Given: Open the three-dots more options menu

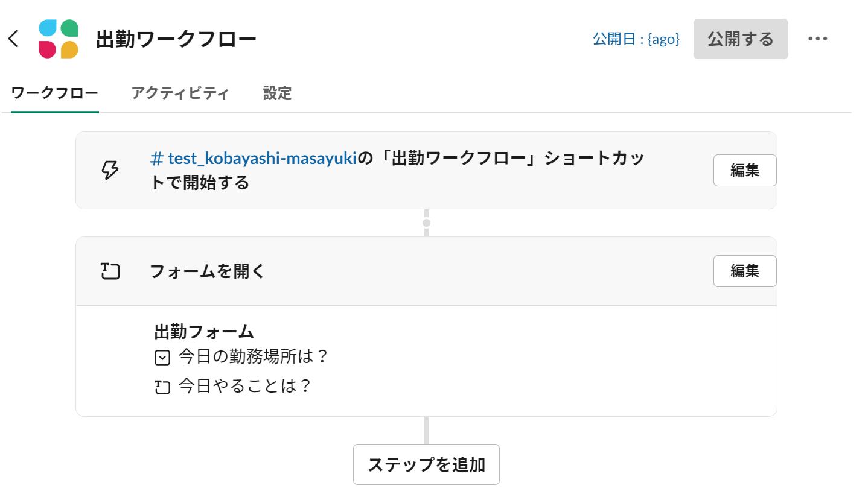Looking at the screenshot, I should pyautogui.click(x=817, y=39).
